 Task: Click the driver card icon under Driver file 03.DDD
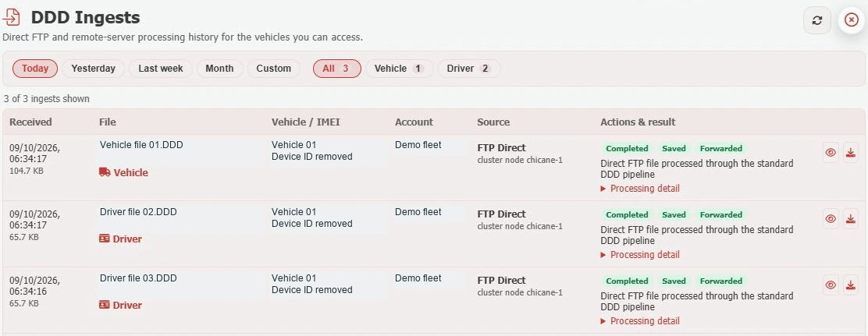(x=104, y=305)
